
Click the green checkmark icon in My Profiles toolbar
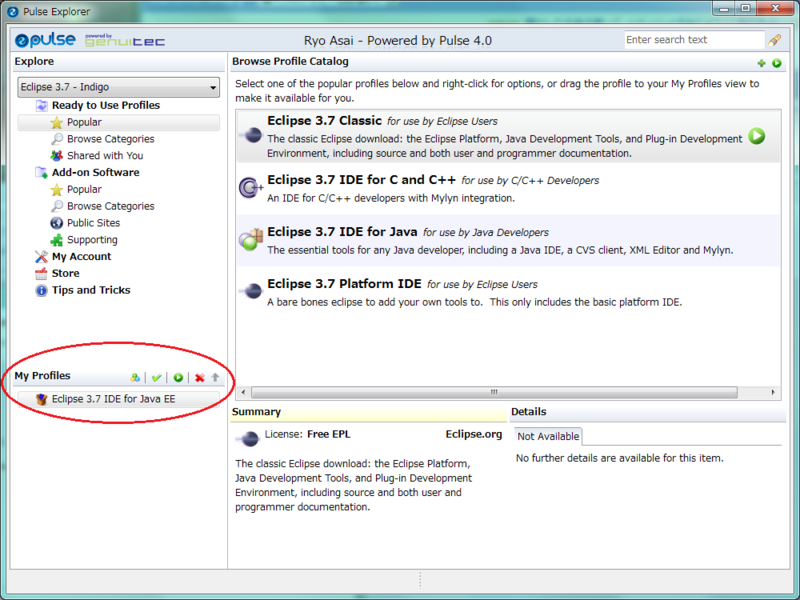pyautogui.click(x=157, y=378)
